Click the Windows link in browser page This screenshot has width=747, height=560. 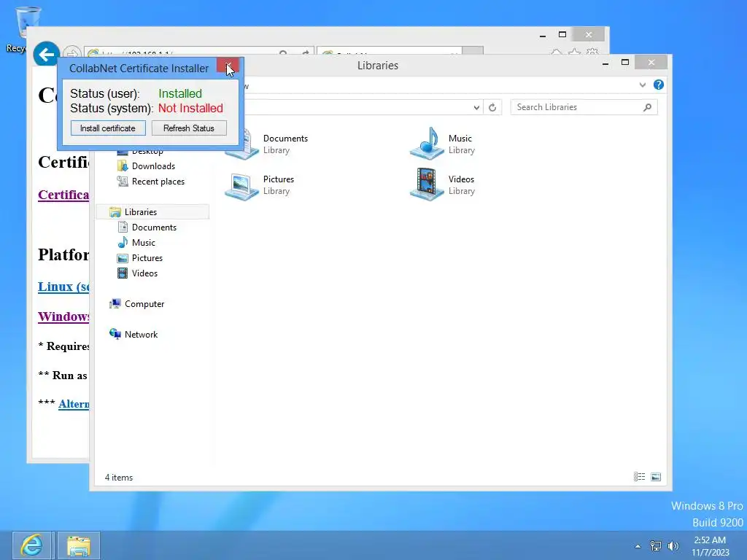[63, 316]
